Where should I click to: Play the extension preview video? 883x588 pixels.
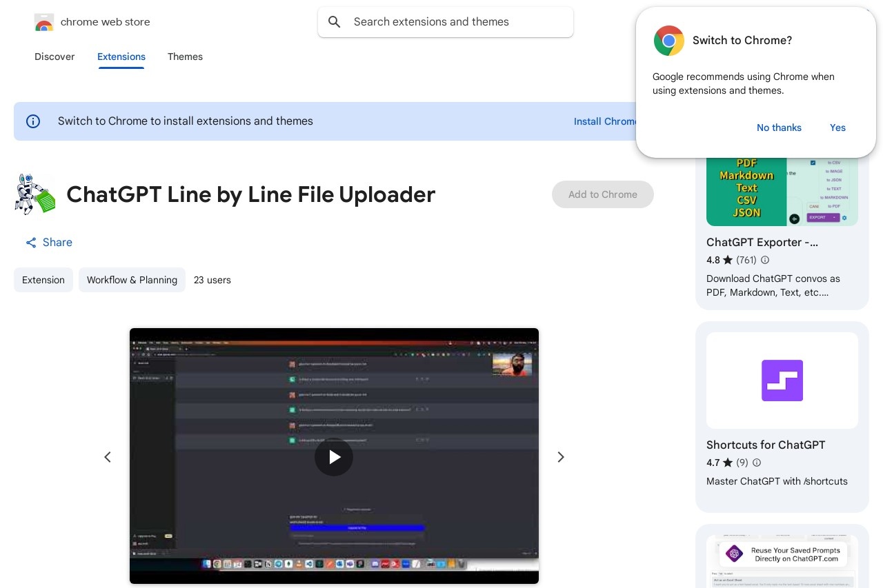click(334, 457)
